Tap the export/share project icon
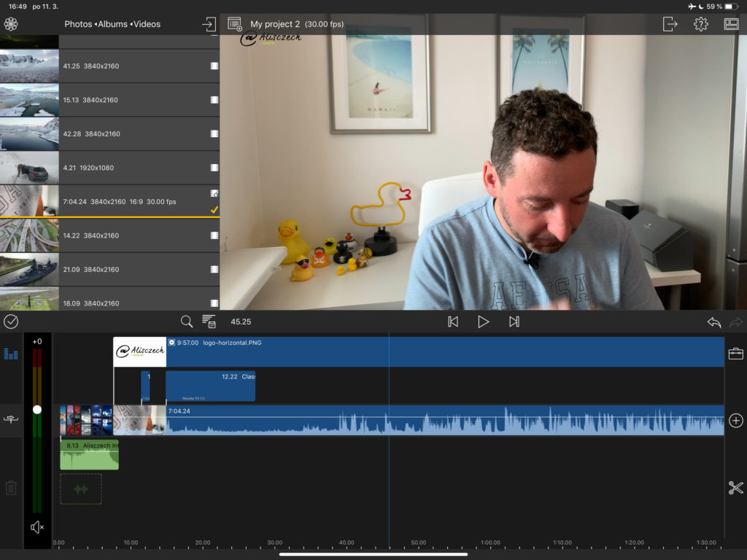The image size is (747, 560). click(670, 24)
